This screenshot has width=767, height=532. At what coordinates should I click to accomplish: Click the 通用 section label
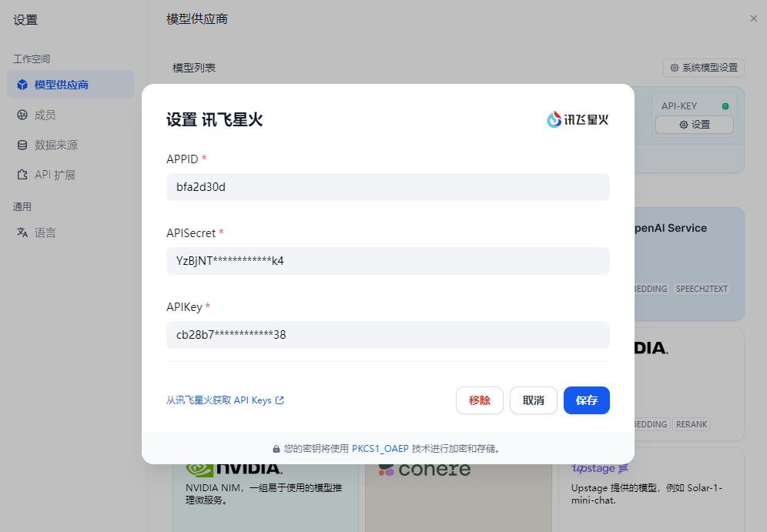click(x=22, y=207)
